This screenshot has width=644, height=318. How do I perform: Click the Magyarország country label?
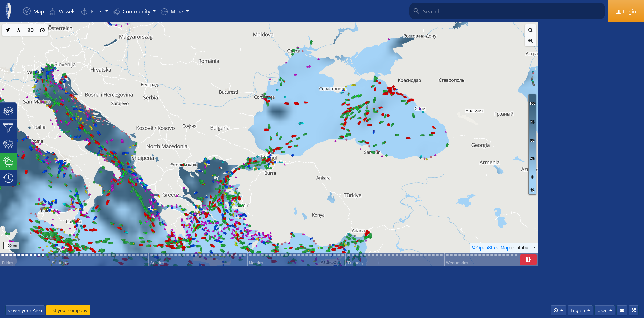coord(136,37)
